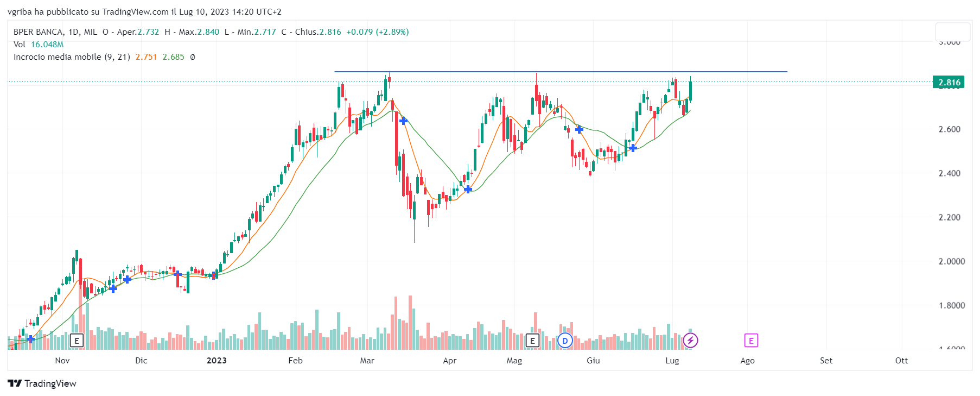The image size is (980, 396).
Task: Click the purple lightning bolt event marker
Action: [x=690, y=341]
